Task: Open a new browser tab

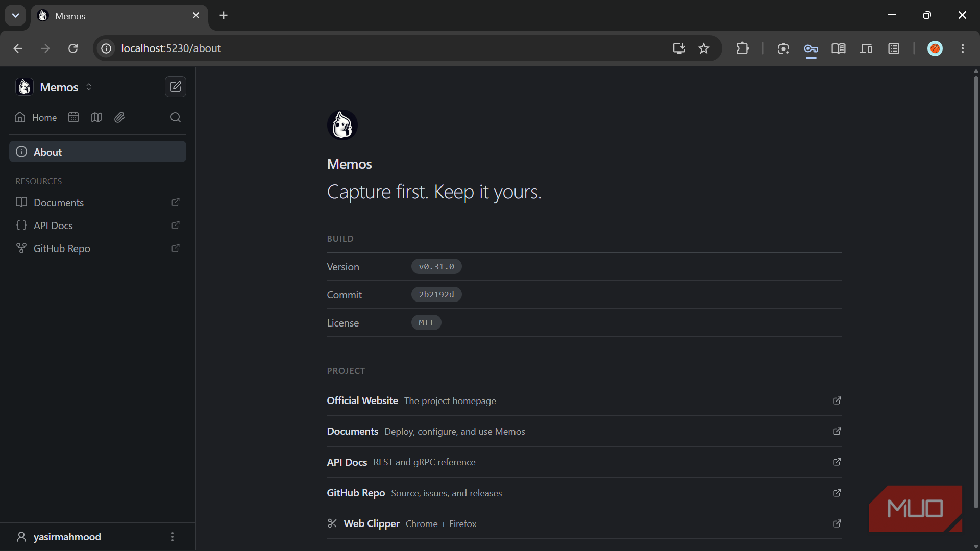Action: 224,16
